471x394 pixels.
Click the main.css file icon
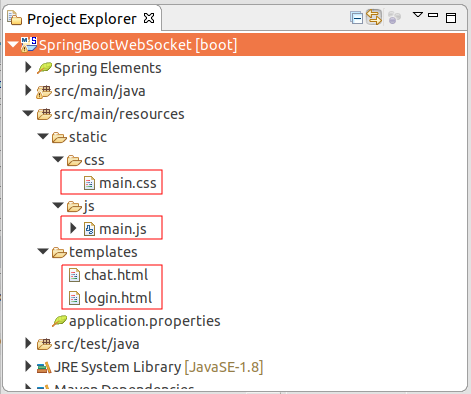click(x=89, y=183)
